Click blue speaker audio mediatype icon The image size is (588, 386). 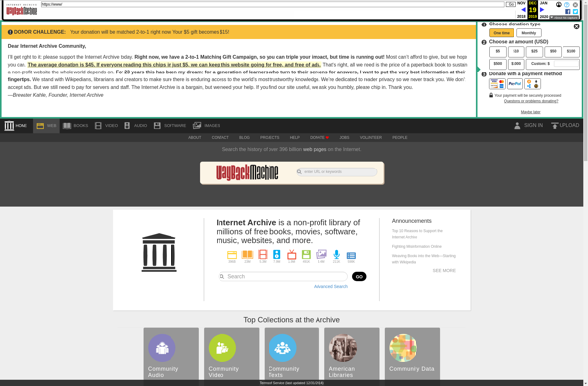[276, 255]
